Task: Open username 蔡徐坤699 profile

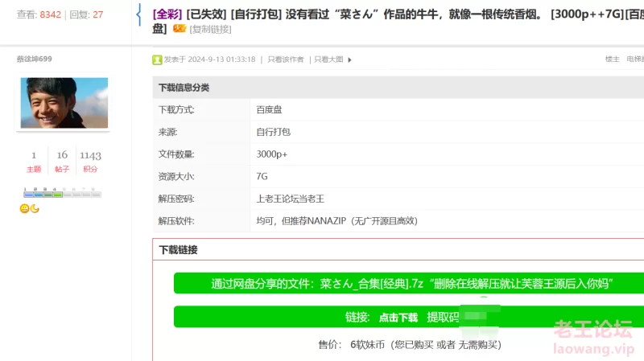Action: [x=35, y=59]
